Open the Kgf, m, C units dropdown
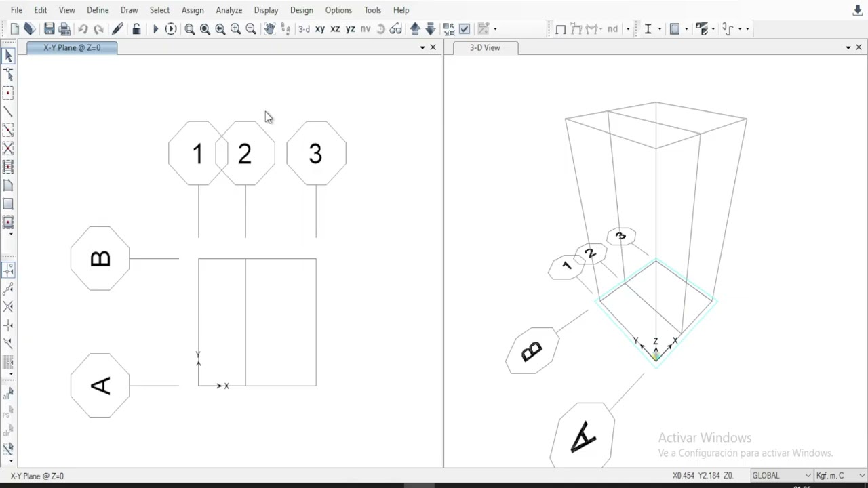 (x=840, y=476)
